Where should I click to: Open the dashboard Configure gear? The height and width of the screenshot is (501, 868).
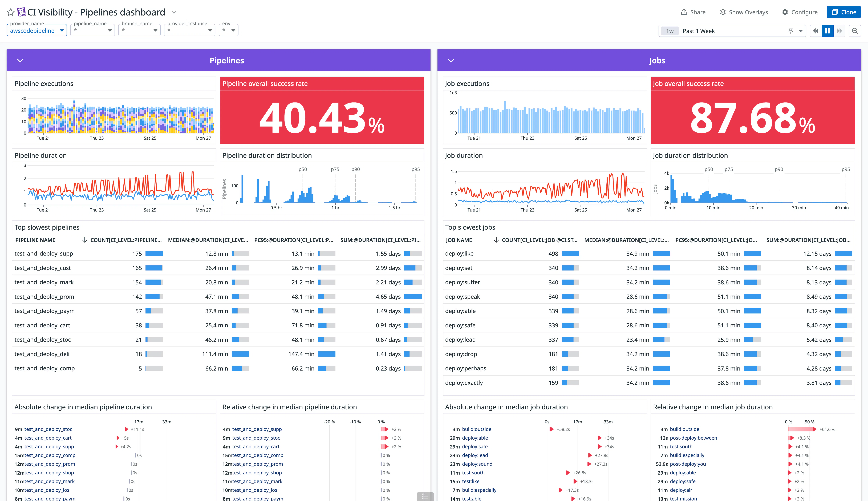coord(800,12)
